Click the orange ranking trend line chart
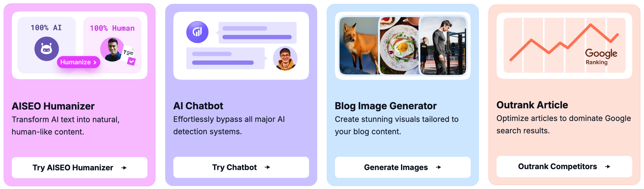Viewport: 644px width, 189px height. (x=564, y=42)
